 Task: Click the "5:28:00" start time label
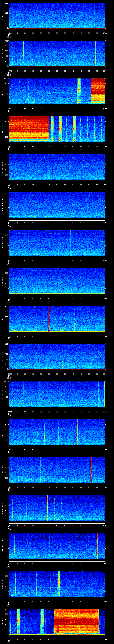(x=9, y=488)
